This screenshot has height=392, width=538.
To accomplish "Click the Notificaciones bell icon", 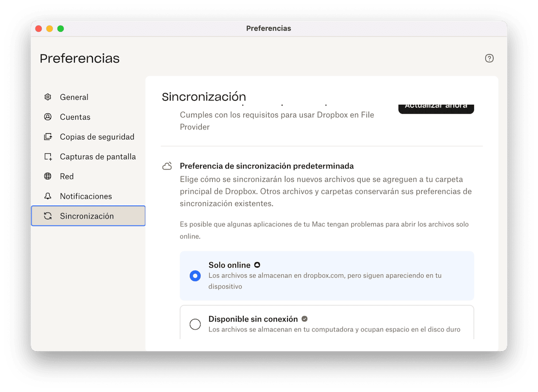I will tap(48, 196).
